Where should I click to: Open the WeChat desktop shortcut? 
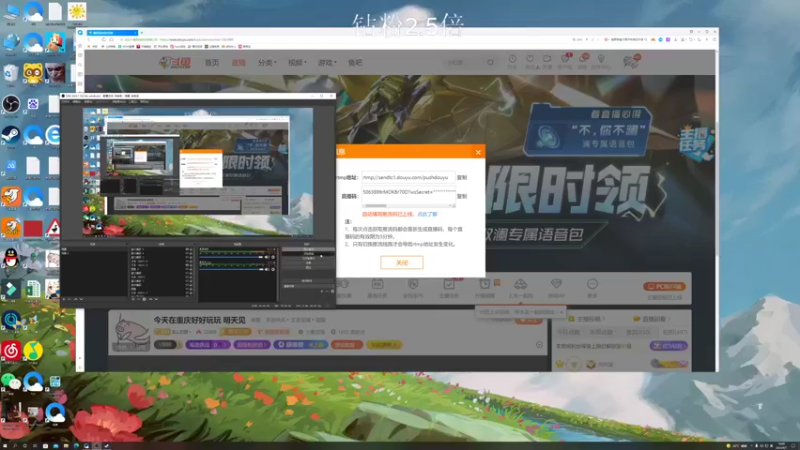(x=11, y=381)
